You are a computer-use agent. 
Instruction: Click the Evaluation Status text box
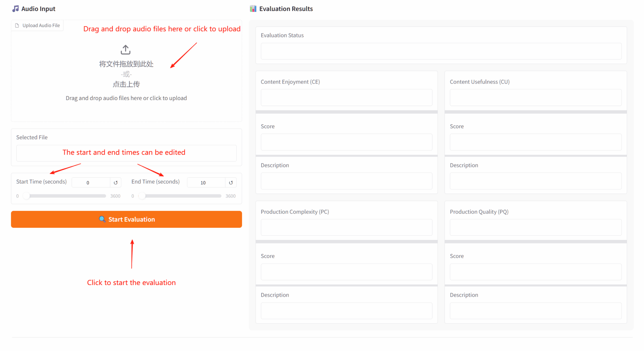click(441, 51)
